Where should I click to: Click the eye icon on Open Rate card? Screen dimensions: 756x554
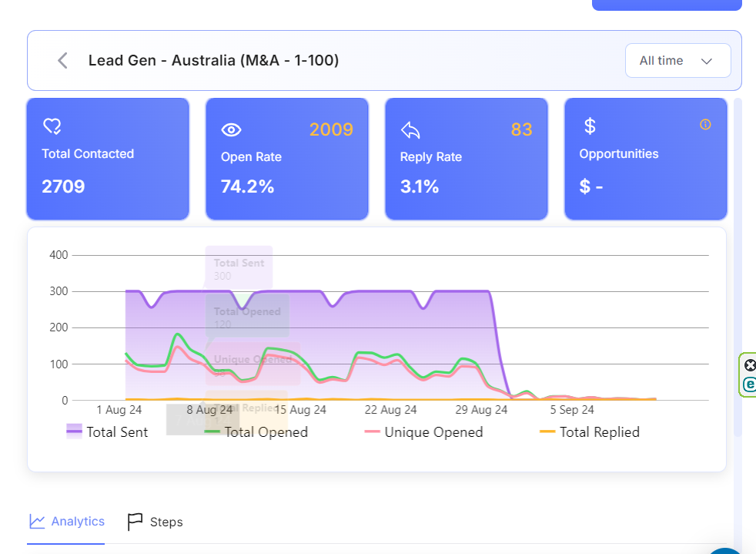click(231, 129)
